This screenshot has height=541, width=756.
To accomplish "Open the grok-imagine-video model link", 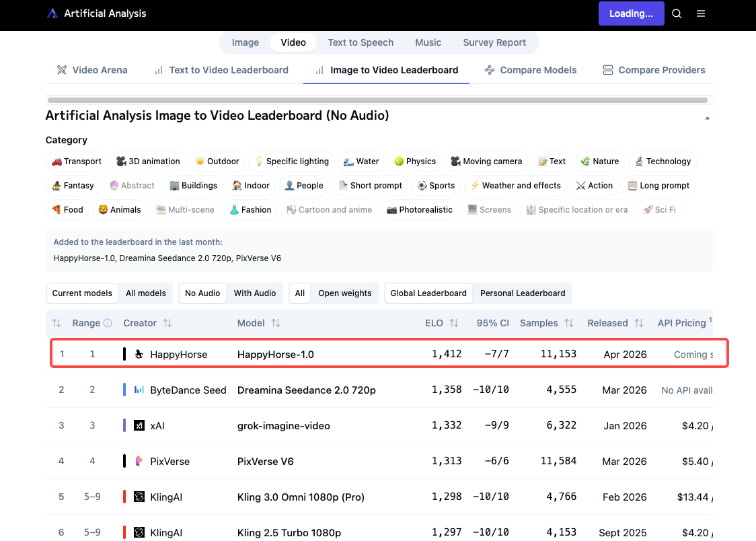I will [x=284, y=426].
